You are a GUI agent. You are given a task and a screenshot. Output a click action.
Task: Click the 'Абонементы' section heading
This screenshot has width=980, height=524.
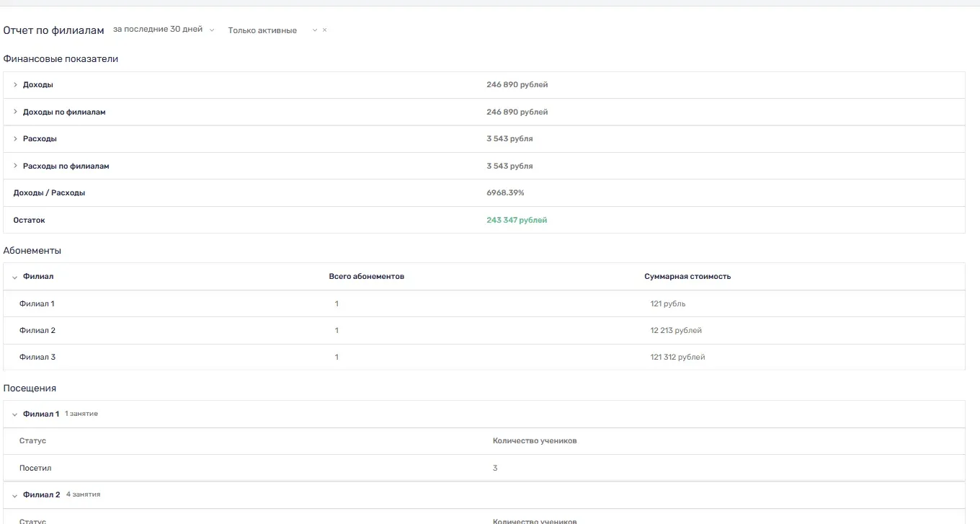[32, 251]
